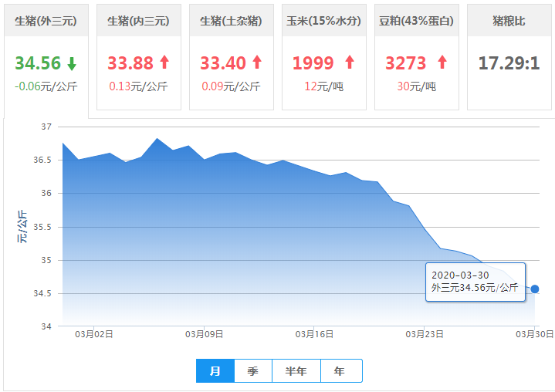This screenshot has width=555, height=392.
Task: Click the 34.56 price value
Action: 39,63
